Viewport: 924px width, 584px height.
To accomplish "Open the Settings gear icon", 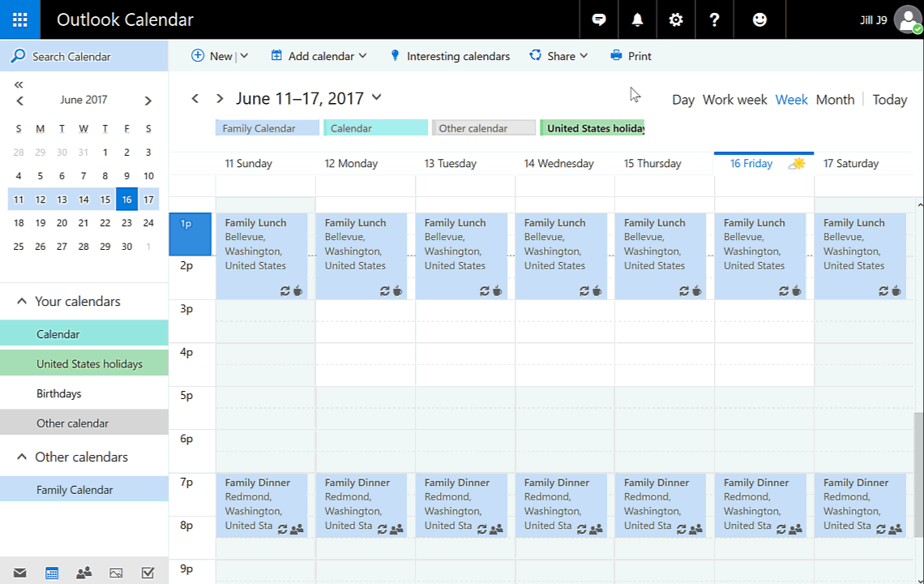I will [x=676, y=19].
